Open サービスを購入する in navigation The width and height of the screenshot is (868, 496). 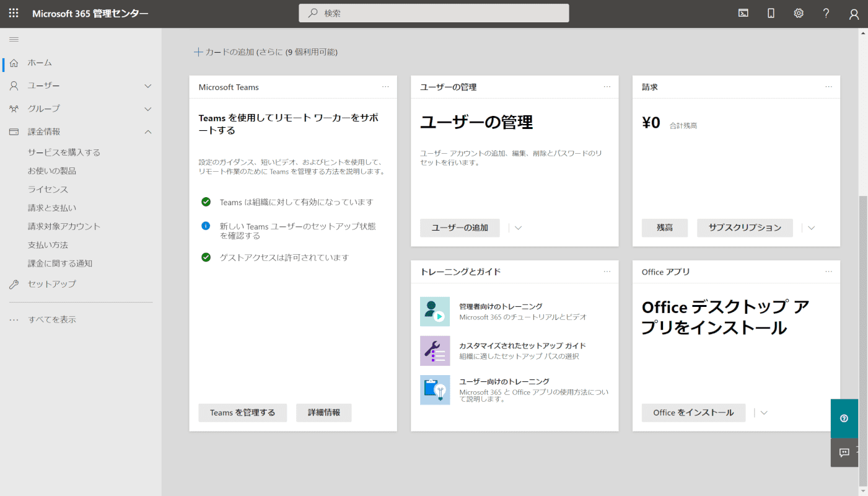64,152
